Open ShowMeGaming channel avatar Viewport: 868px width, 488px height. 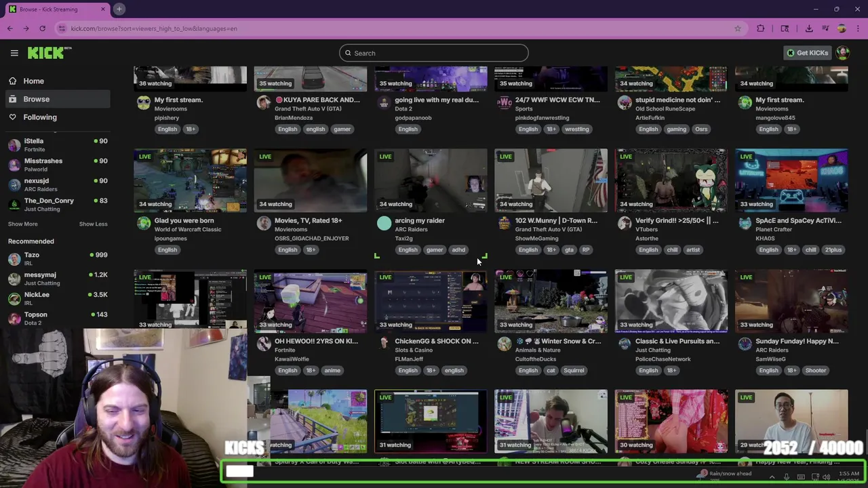tap(504, 223)
